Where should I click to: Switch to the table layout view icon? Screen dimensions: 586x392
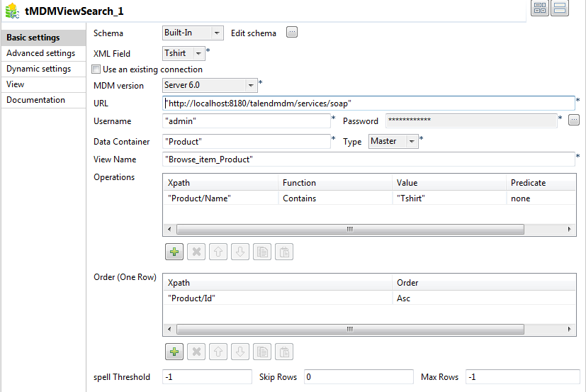(x=540, y=9)
